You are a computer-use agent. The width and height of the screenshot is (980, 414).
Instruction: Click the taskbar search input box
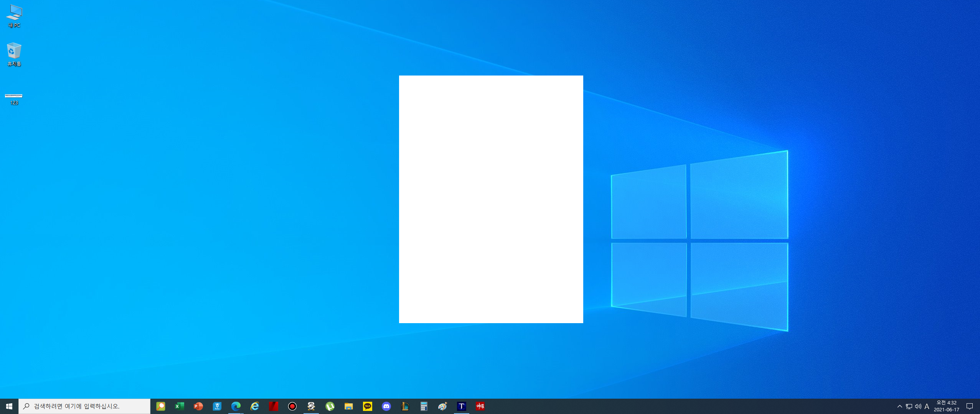click(84, 406)
